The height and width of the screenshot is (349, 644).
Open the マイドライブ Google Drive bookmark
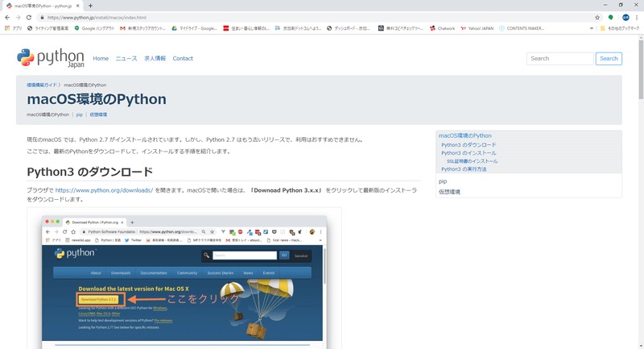pos(194,28)
